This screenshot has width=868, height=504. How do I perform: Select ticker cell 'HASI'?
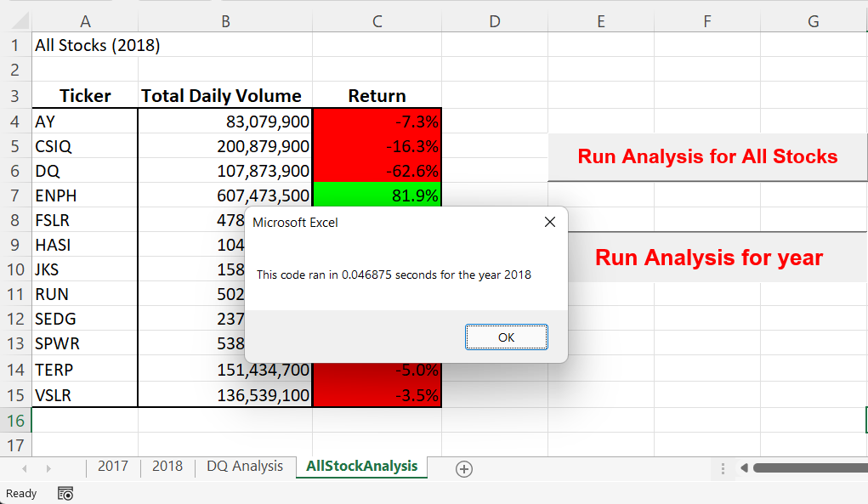click(85, 245)
